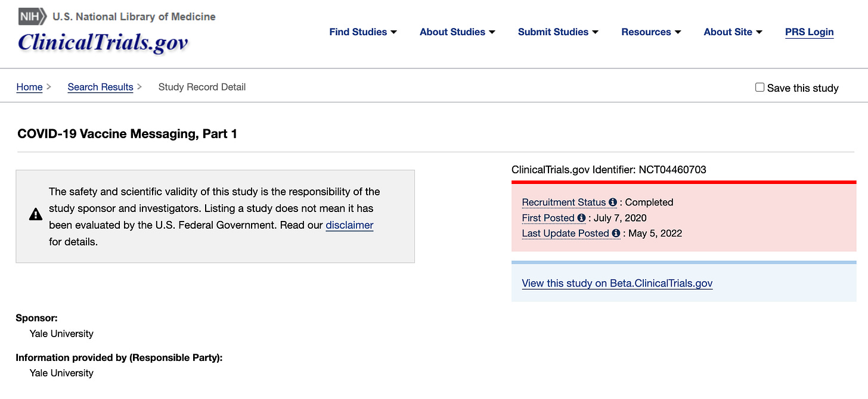Viewport: 868px width, 399px height.
Task: Go to PRS Login page
Action: 810,32
